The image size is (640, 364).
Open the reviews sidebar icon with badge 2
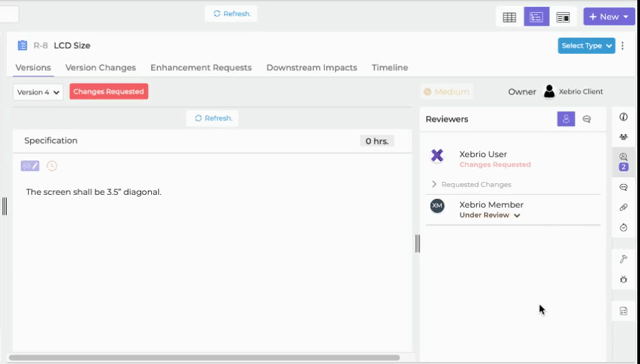623,162
